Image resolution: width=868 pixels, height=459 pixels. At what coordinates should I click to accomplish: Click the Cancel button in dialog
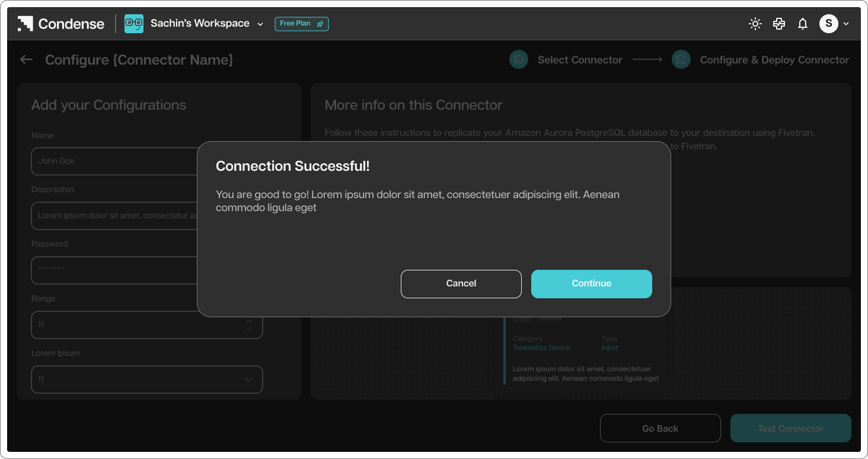[x=461, y=283]
